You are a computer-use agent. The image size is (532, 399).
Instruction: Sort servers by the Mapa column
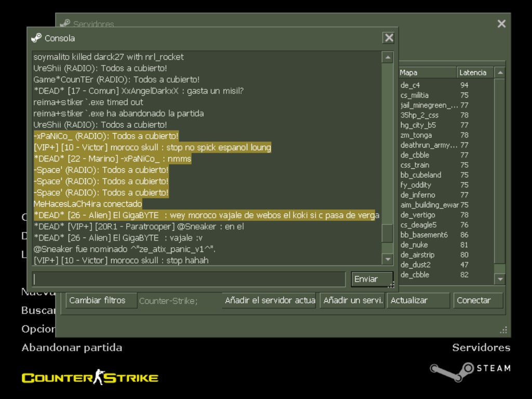[x=428, y=73]
